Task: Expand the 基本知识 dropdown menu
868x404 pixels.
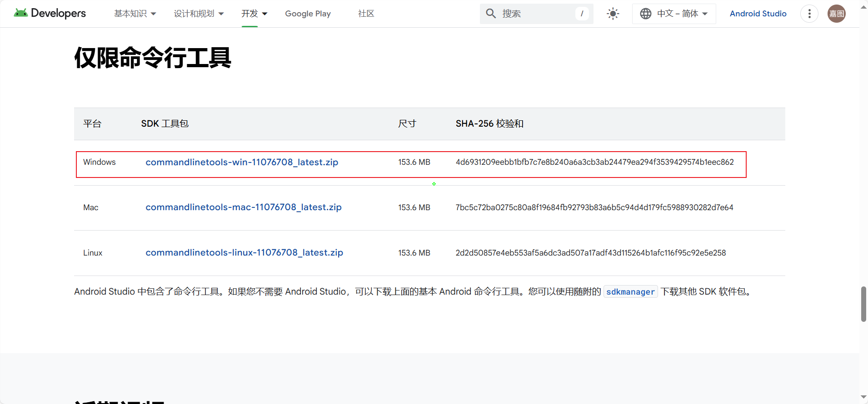Action: click(135, 14)
